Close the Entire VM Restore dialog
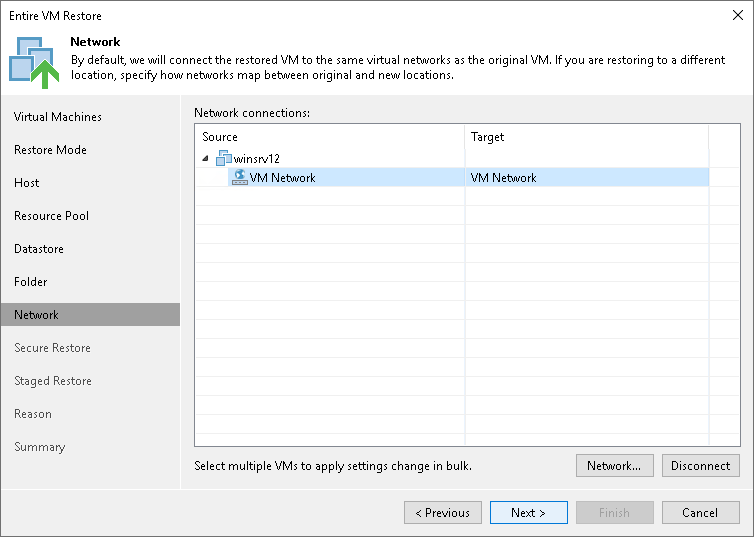 (738, 15)
